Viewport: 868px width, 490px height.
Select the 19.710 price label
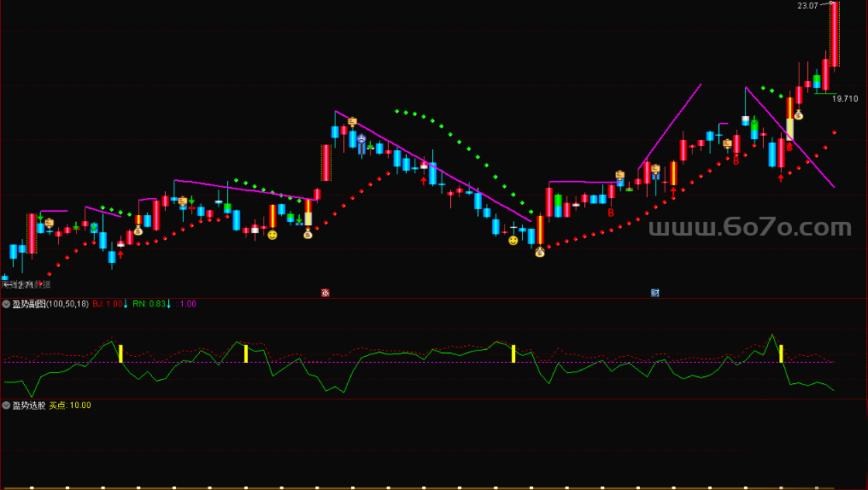(844, 99)
